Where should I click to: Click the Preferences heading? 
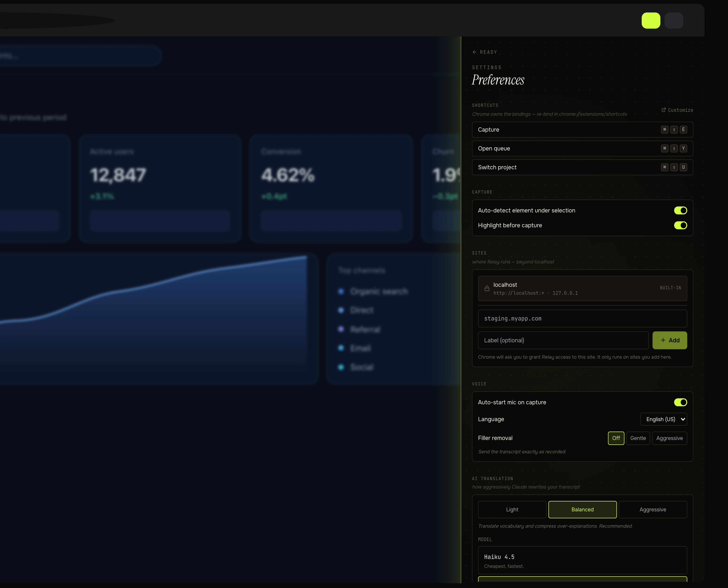498,80
